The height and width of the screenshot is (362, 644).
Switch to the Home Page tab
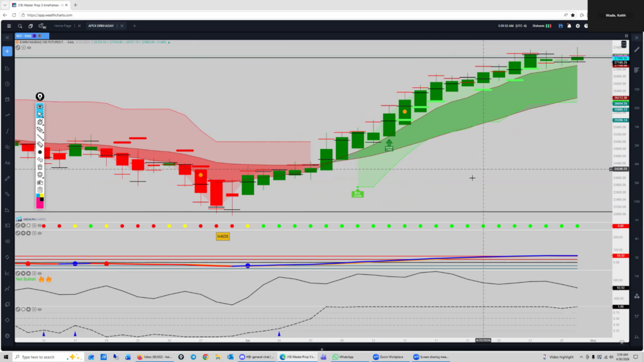63,26
